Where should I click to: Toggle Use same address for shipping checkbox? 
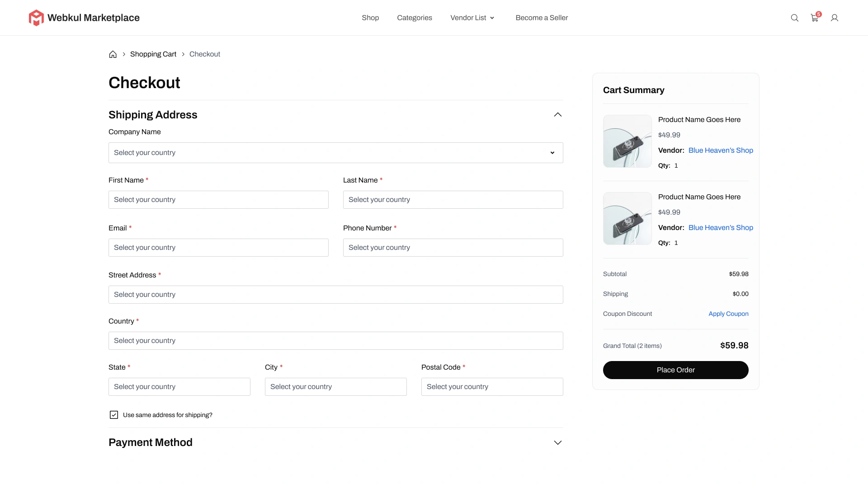(114, 415)
